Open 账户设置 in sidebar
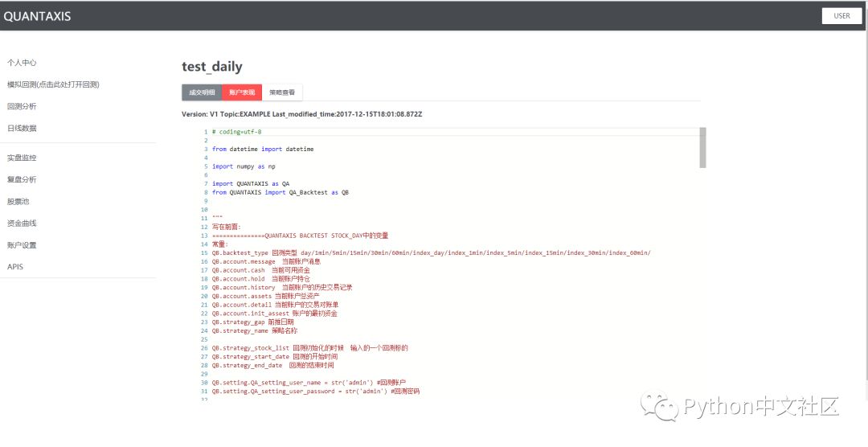Viewport: 868px width, 447px height. tap(22, 245)
